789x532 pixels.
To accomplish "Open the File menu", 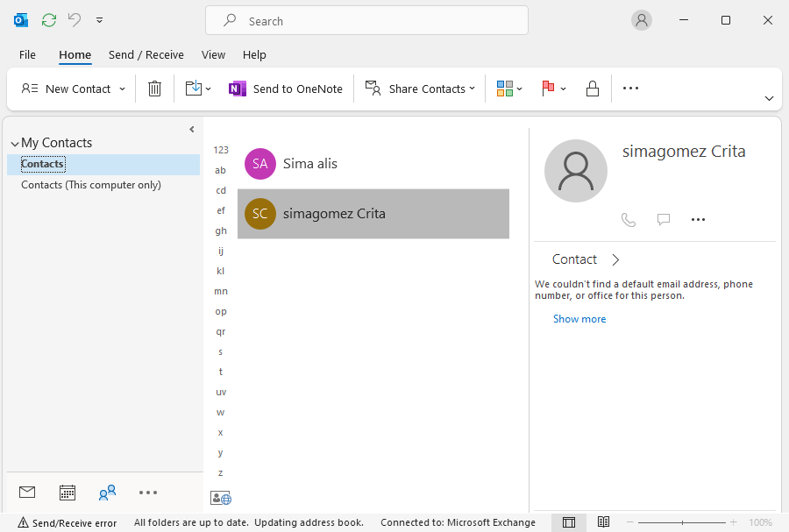I will pyautogui.click(x=27, y=55).
